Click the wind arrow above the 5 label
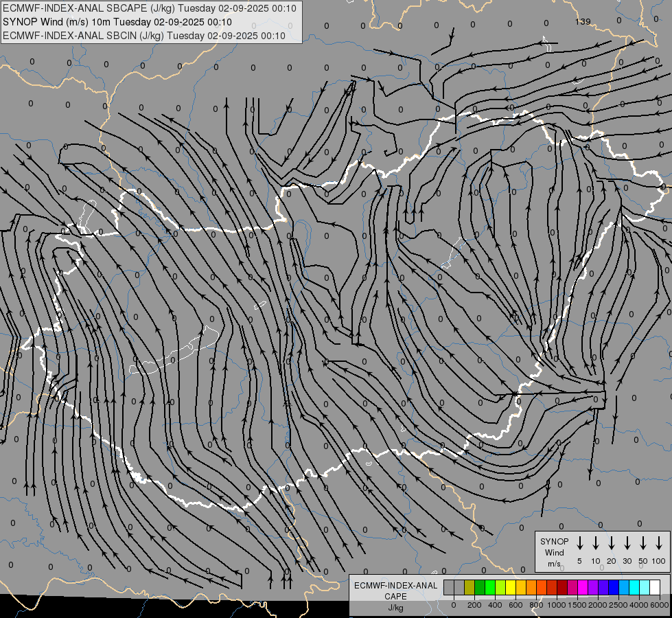 pyautogui.click(x=580, y=543)
